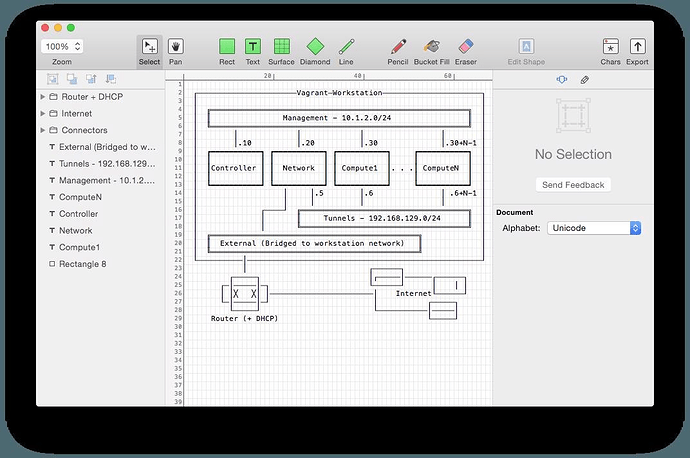This screenshot has width=690, height=458.
Task: Click the .30+N-1 address label
Action: (461, 143)
